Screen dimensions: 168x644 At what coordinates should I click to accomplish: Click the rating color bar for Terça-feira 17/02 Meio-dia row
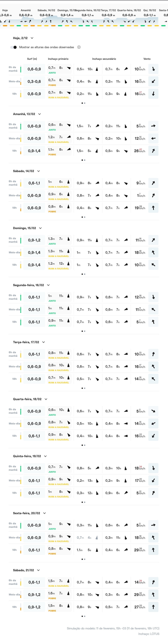point(21,367)
